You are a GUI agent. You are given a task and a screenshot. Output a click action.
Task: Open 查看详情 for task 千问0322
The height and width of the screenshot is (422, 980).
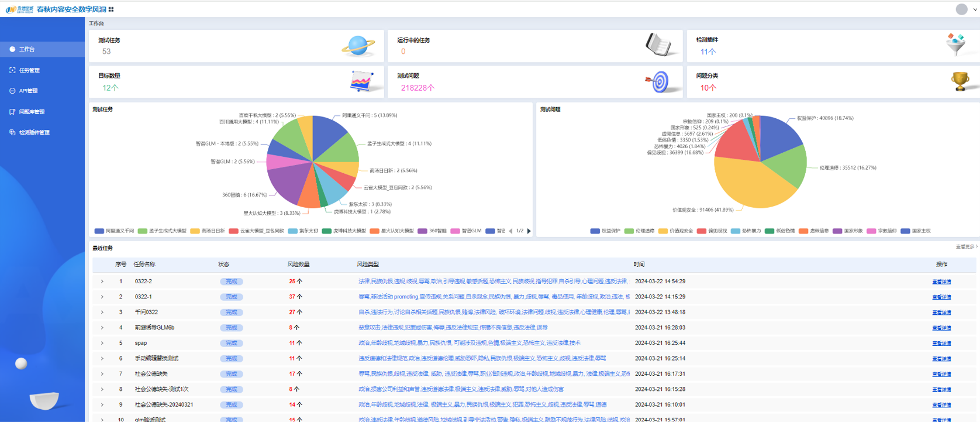pyautogui.click(x=941, y=313)
